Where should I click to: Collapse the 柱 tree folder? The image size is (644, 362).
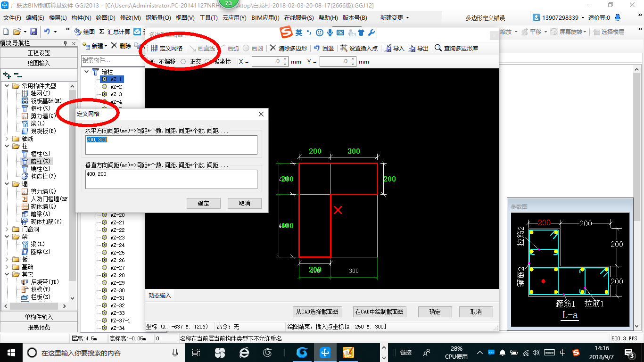(x=7, y=146)
